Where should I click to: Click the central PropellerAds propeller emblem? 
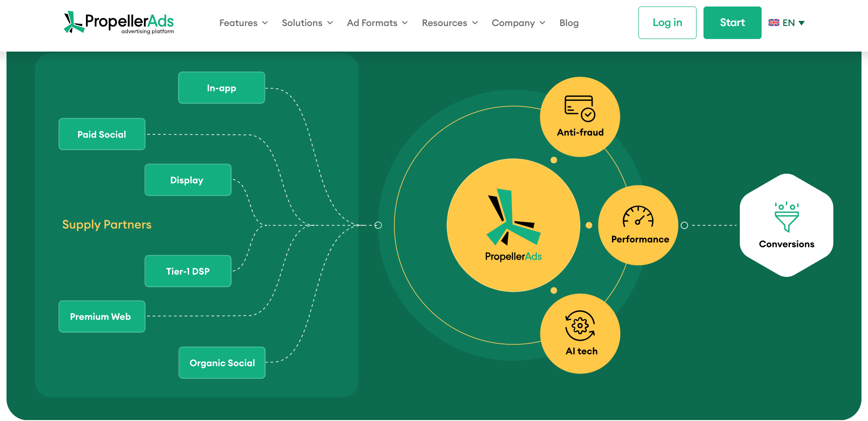(513, 217)
